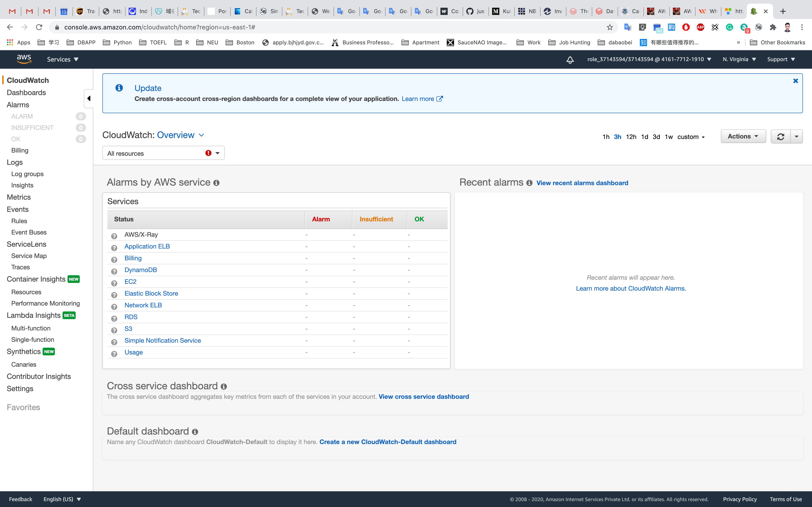Click info icon next to Recent alarms
This screenshot has height=507, width=812.
[529, 183]
